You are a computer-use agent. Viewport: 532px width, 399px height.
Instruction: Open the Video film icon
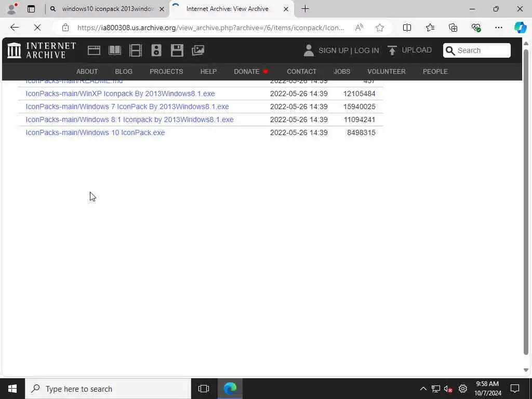point(136,50)
